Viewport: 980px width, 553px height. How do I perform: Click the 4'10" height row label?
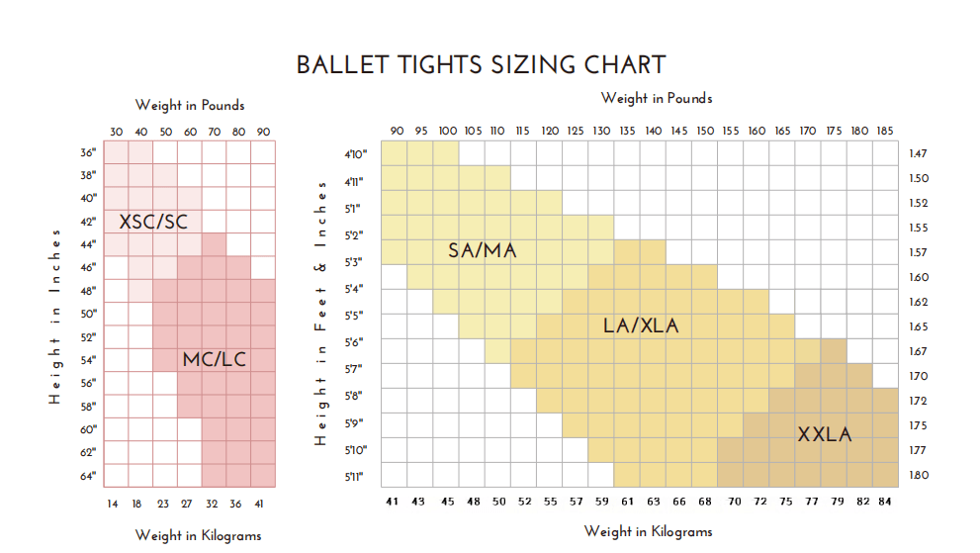(x=356, y=154)
